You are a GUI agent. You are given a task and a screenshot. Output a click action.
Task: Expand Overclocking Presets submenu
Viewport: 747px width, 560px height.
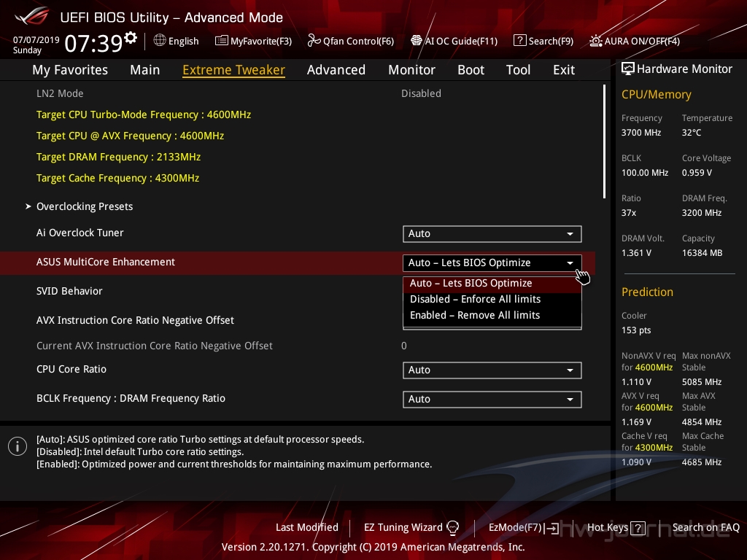(x=85, y=206)
